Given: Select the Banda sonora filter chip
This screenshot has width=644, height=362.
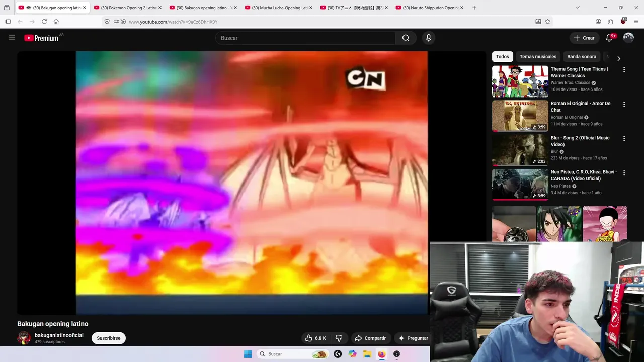Looking at the screenshot, I should (x=581, y=57).
